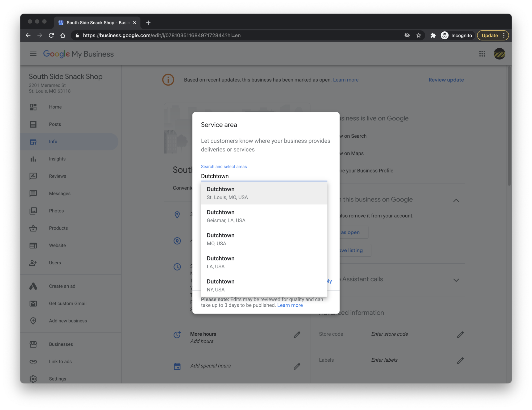
Task: Select Dutchtown, Geismar, LA, USA suggestion
Action: (264, 216)
